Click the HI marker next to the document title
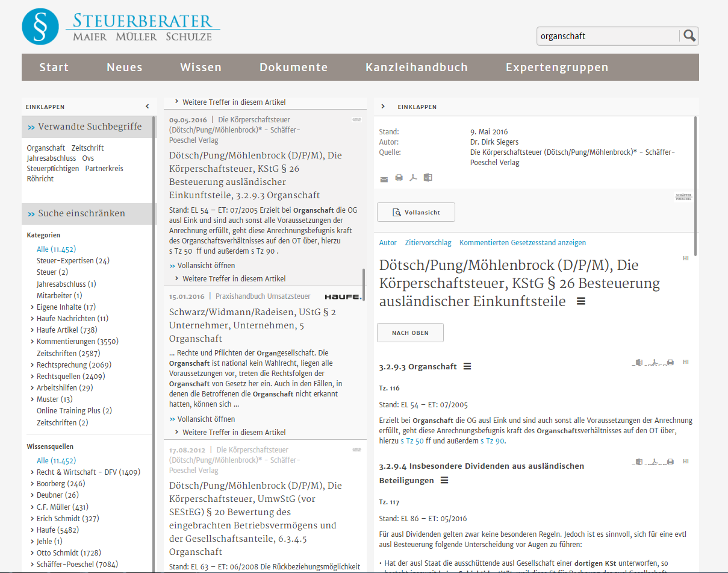 (685, 258)
